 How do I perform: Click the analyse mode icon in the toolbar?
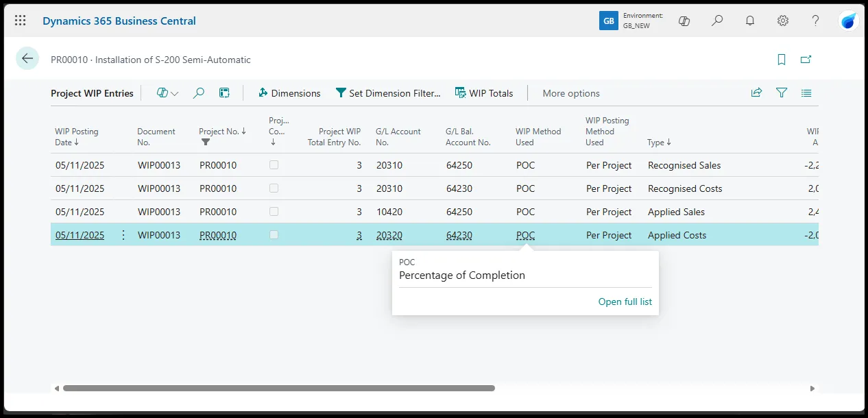pos(224,93)
